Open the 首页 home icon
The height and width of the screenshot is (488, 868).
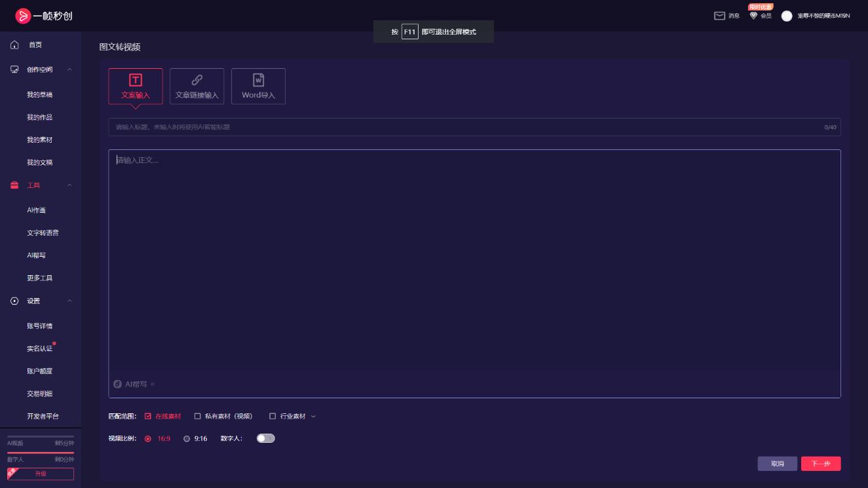pyautogui.click(x=14, y=45)
